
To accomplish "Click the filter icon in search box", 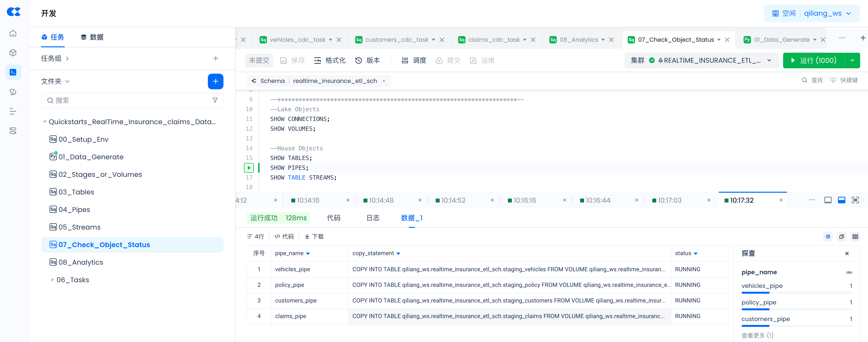I will pos(215,100).
